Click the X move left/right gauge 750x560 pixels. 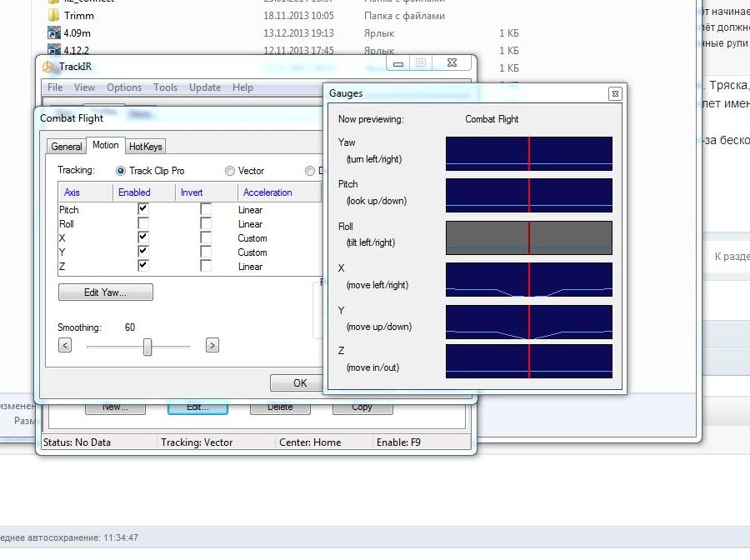click(x=529, y=279)
